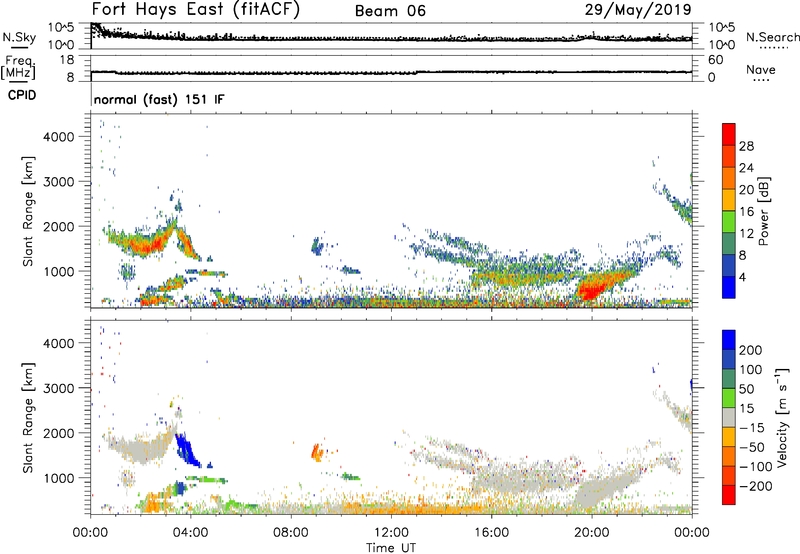Click the "-200" Velocity colorbar tick label

tap(756, 486)
